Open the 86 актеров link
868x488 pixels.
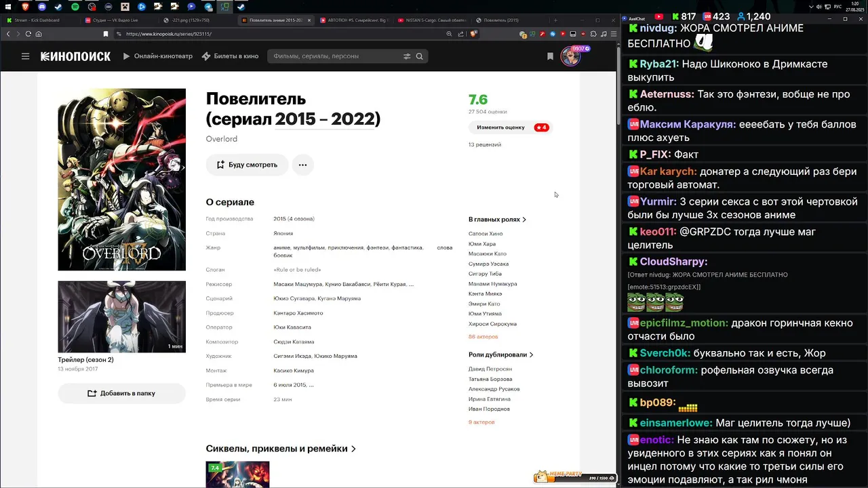[483, 337]
